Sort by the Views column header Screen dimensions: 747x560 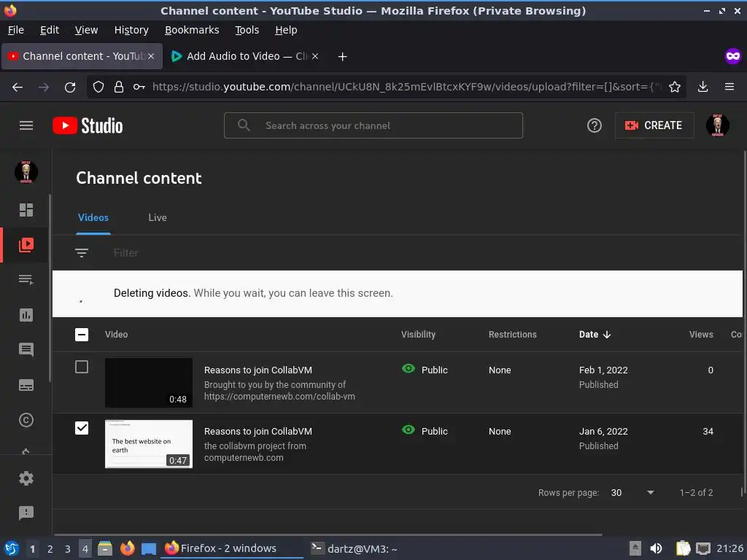[x=701, y=334]
